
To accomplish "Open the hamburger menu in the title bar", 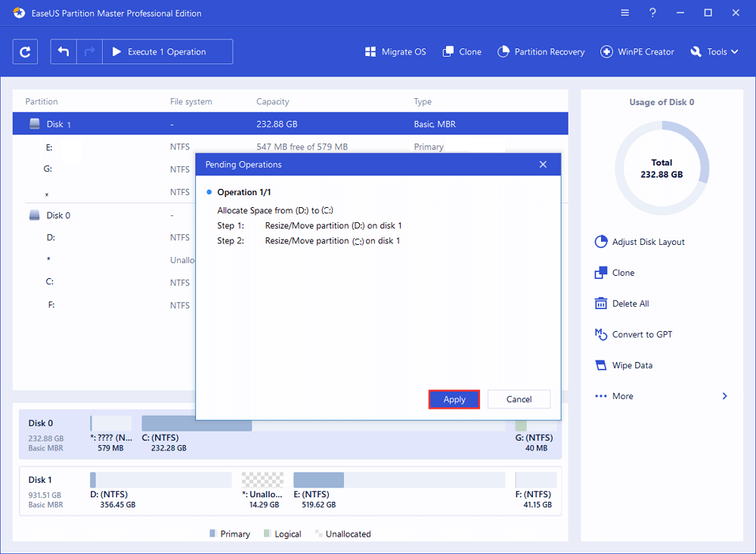I will tap(624, 13).
